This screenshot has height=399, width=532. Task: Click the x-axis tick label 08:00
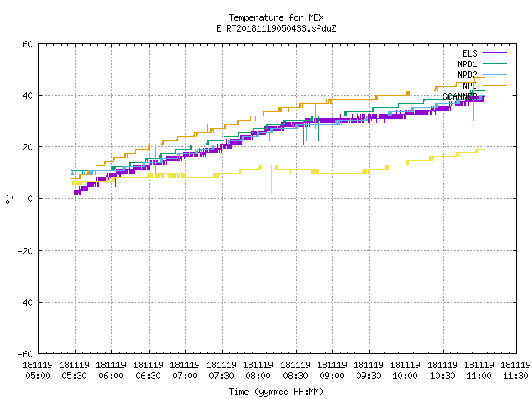pos(259,377)
